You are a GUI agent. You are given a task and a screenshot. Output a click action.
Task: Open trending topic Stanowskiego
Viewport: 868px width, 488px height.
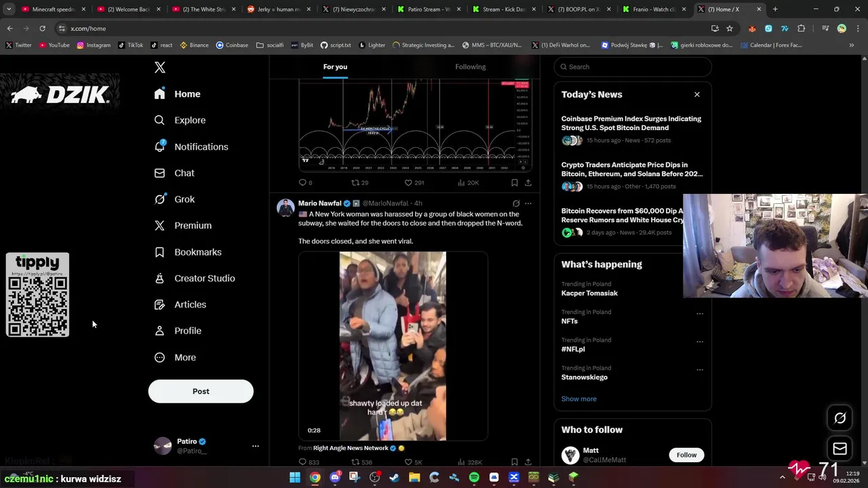click(x=585, y=377)
